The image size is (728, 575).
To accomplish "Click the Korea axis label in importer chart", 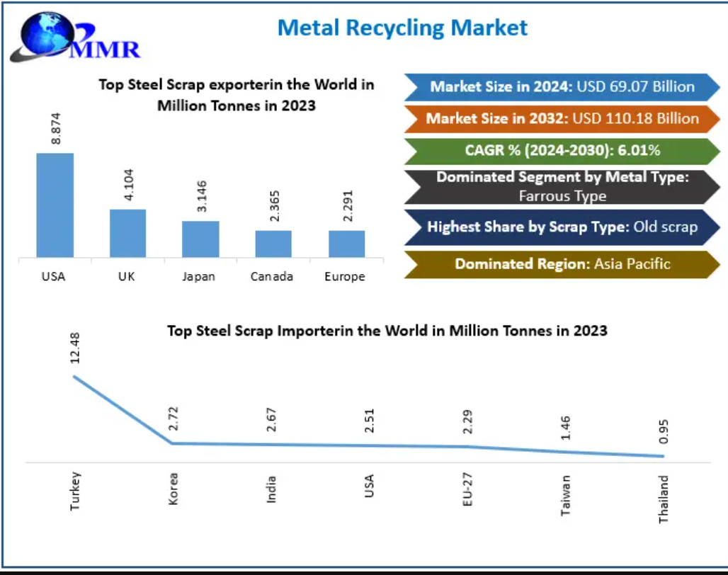I will 173,489.
